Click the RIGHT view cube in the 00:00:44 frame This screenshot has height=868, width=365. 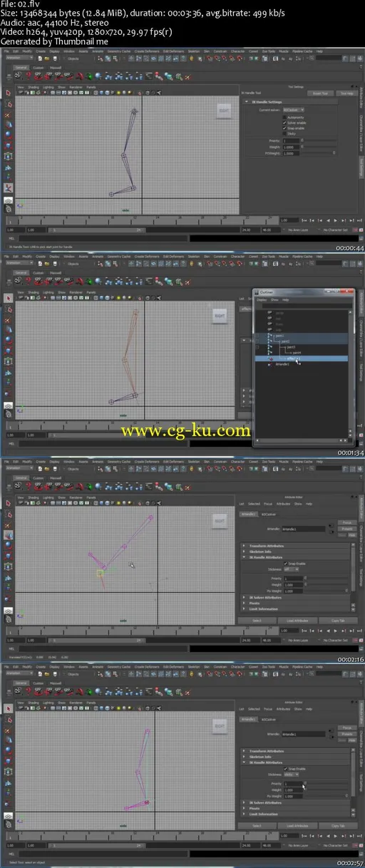click(223, 110)
